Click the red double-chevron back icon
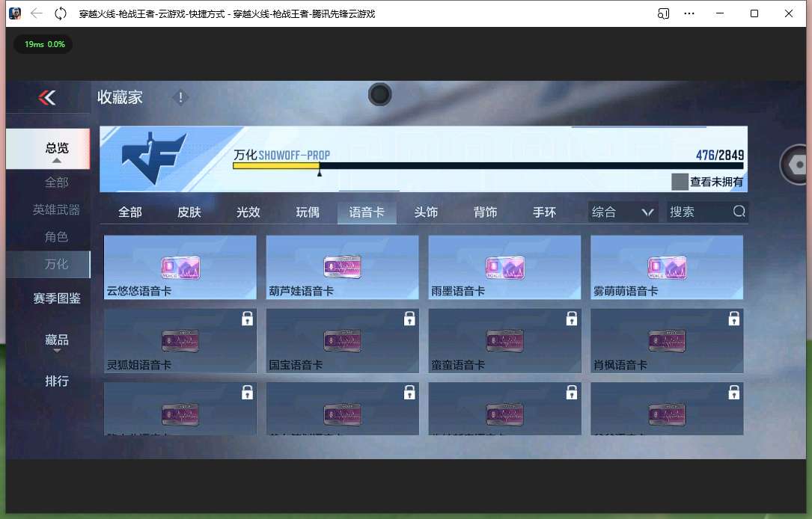Viewport: 812px width, 519px height. tap(47, 97)
